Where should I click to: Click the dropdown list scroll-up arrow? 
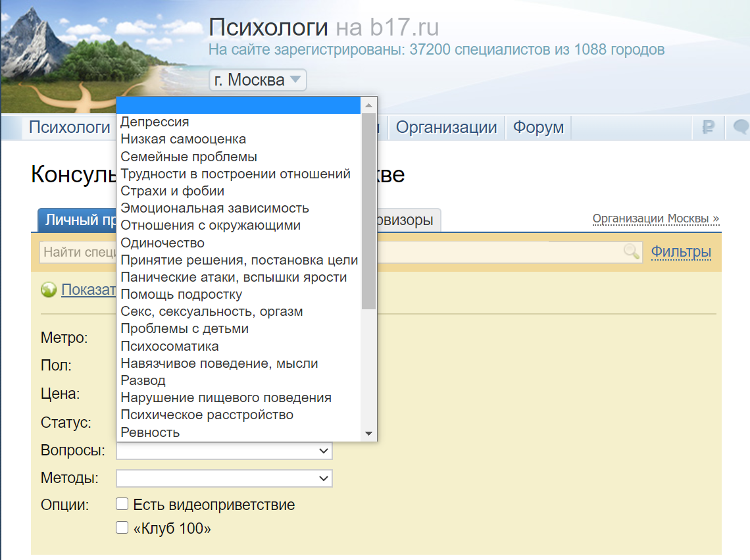coord(368,105)
